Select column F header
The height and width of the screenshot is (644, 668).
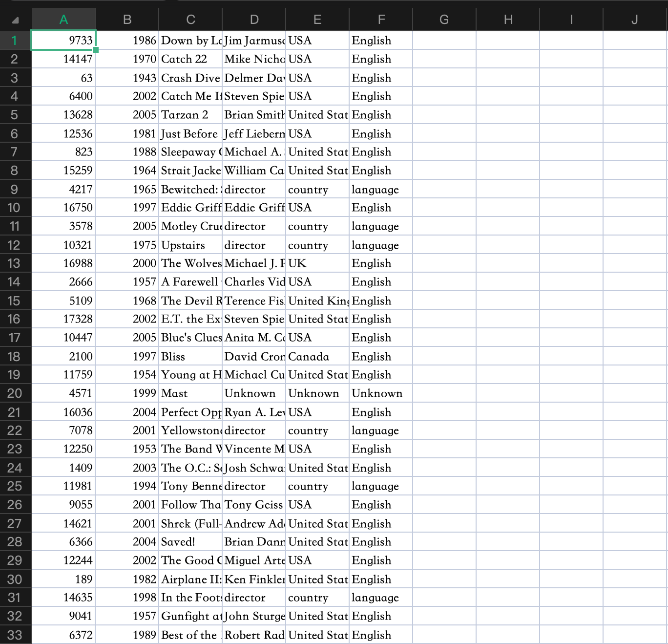381,20
